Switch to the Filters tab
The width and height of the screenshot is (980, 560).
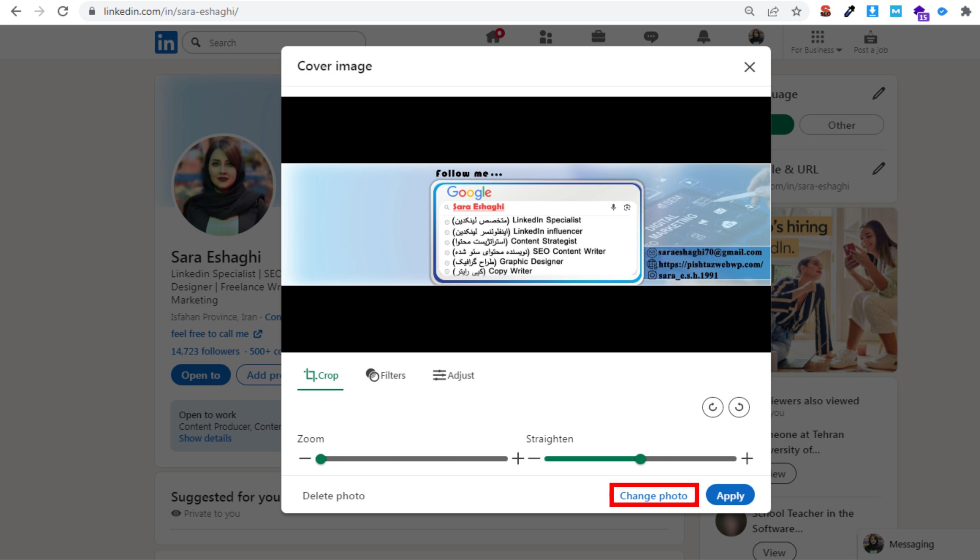(x=385, y=375)
